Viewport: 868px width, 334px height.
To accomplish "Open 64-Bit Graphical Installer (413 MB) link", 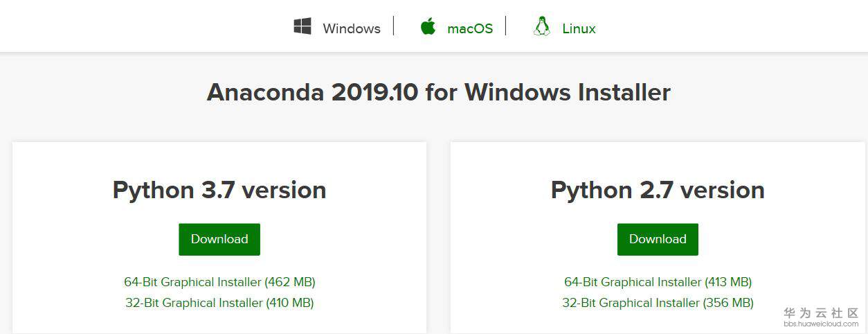I will coord(658,282).
